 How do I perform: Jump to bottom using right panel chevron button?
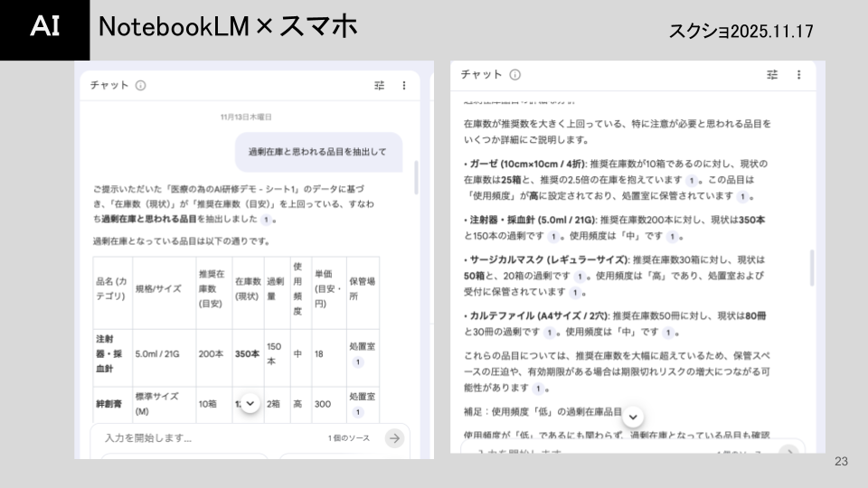[x=634, y=416]
